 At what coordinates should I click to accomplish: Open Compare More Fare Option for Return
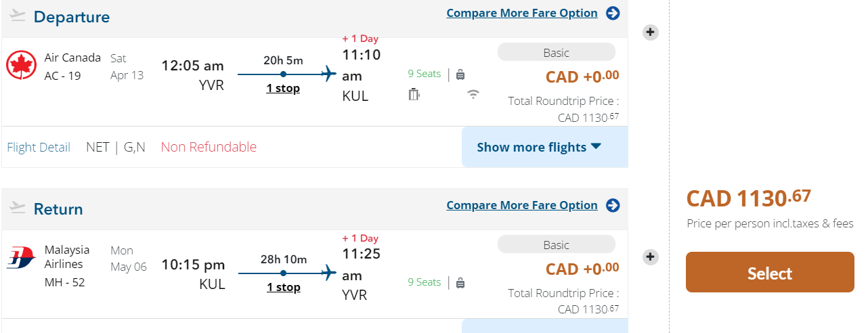click(521, 206)
